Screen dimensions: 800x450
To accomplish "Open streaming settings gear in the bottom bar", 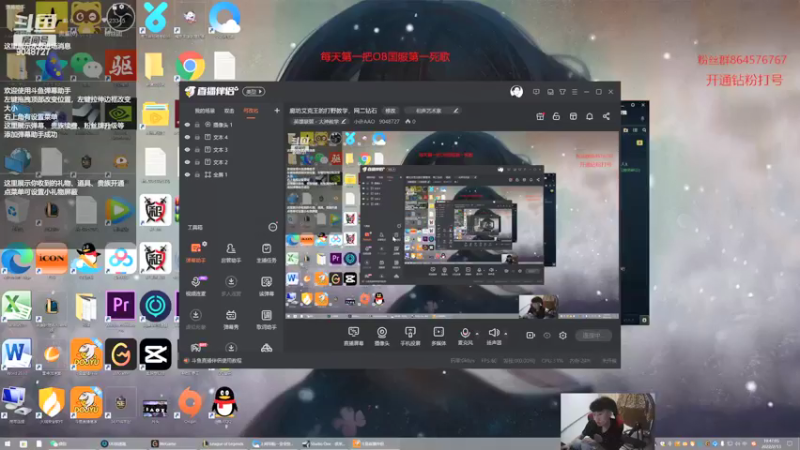I will (563, 335).
